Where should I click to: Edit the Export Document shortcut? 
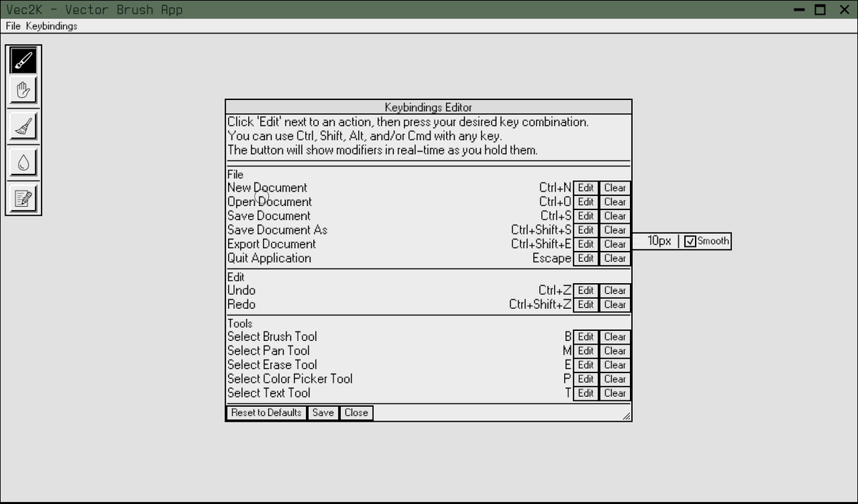(585, 244)
